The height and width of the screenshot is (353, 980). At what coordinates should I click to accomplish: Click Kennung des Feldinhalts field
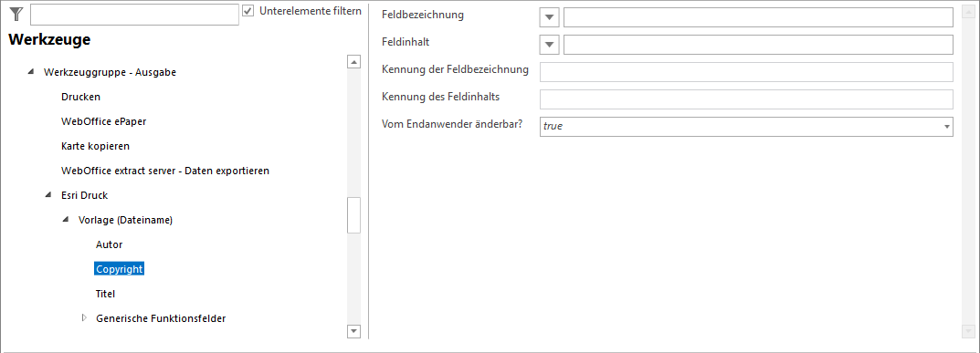pyautogui.click(x=746, y=99)
